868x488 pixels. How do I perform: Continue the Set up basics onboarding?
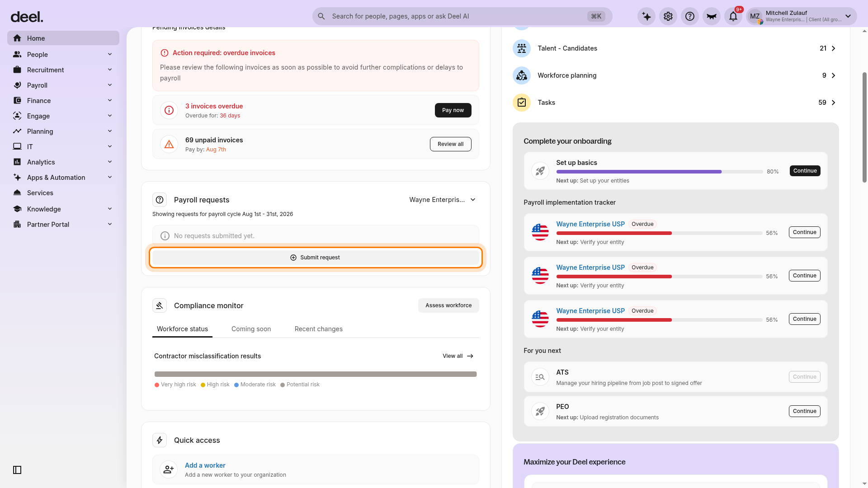pyautogui.click(x=805, y=171)
